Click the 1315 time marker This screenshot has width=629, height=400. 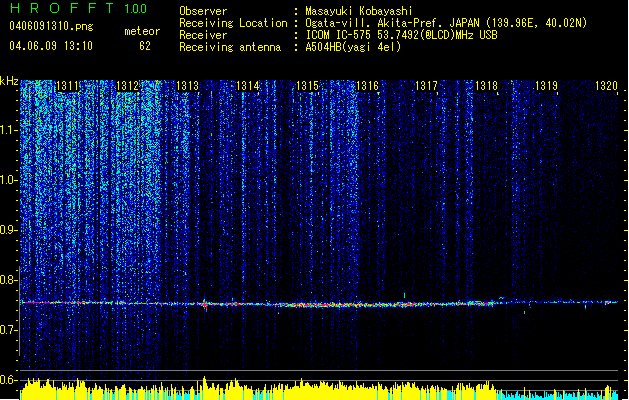coord(307,86)
